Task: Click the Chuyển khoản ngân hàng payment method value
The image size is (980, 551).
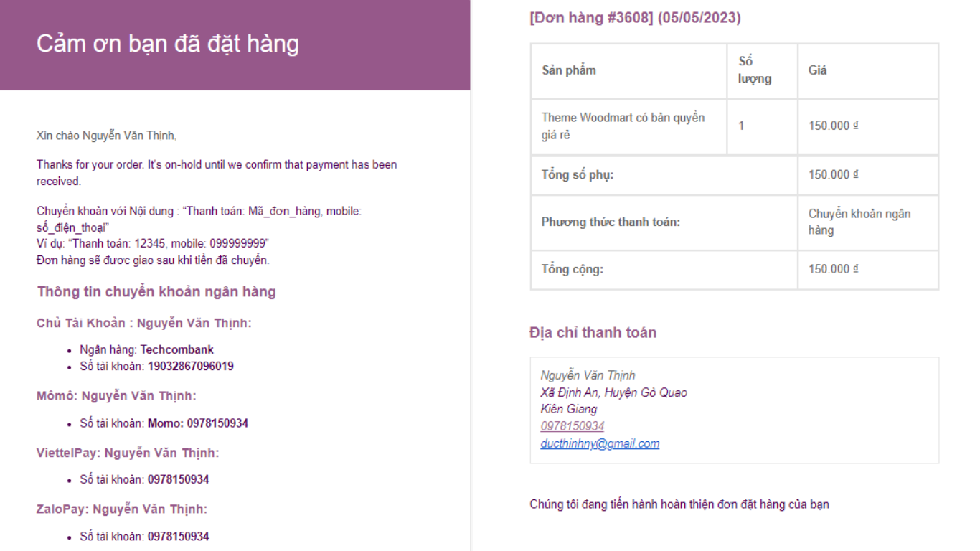Action: (x=859, y=222)
